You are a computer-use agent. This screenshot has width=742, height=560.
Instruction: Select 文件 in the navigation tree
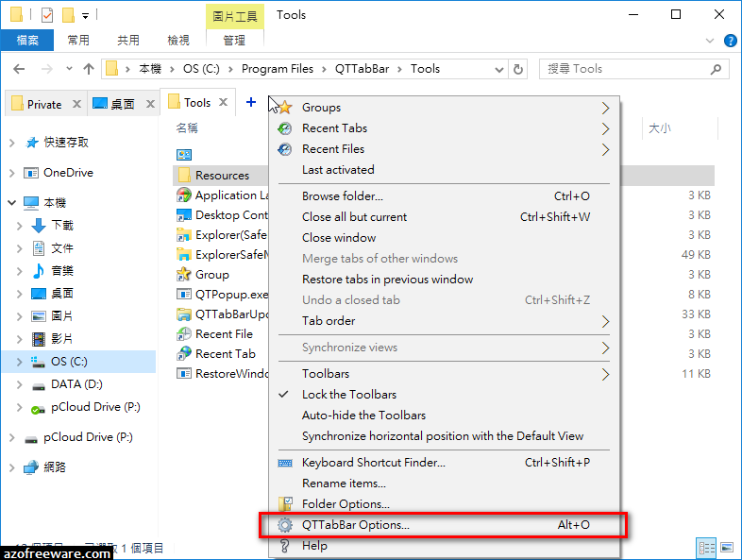[62, 248]
